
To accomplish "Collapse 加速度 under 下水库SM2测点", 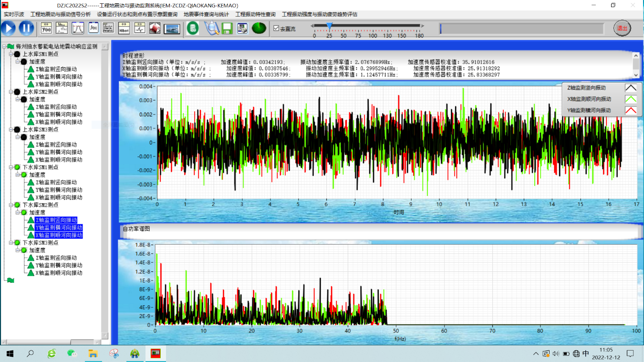I will click(x=18, y=212).
